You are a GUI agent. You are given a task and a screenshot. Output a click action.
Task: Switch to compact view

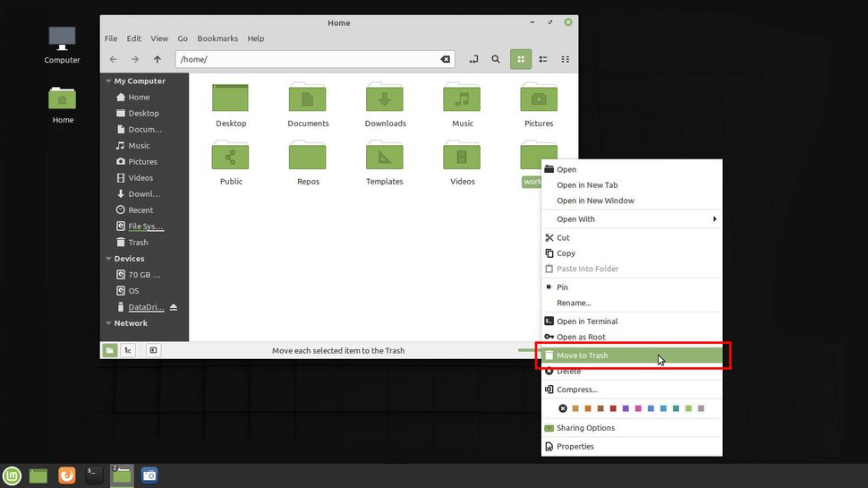566,59
